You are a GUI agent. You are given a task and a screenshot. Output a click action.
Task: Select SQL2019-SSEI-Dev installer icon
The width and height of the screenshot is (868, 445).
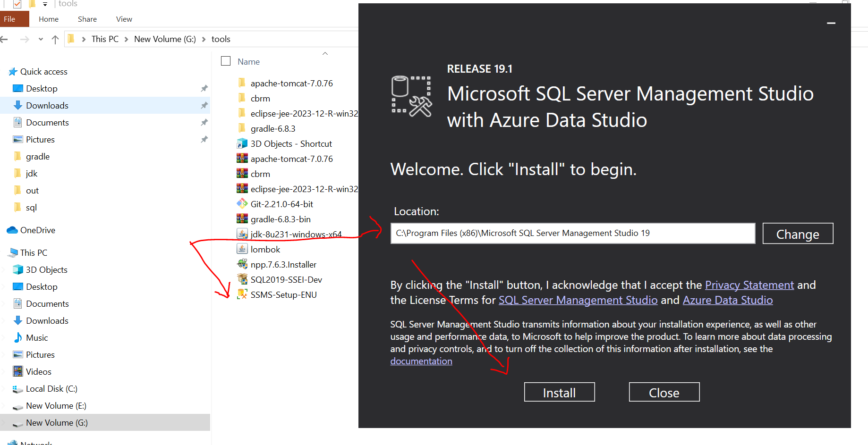pyautogui.click(x=242, y=279)
